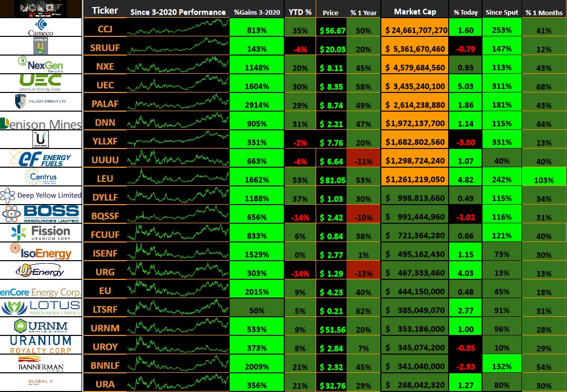Screen dimensions: 567x392
Task: Select the $ 998,813,660 market cap cell
Action: (415, 196)
